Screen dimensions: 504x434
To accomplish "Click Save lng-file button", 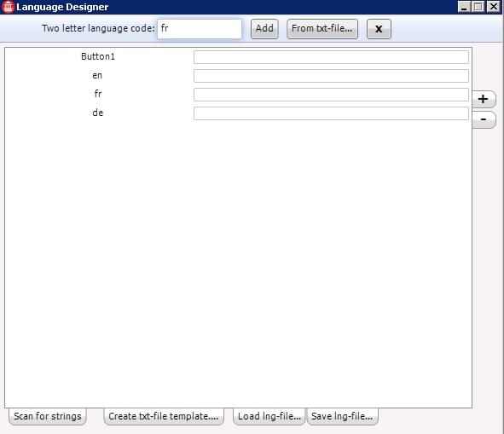I will tap(342, 416).
